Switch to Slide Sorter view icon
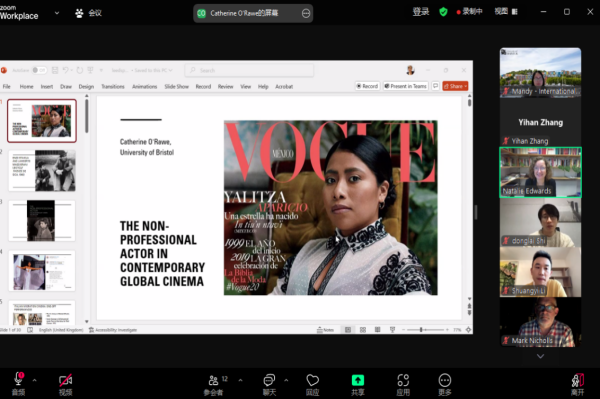This screenshot has height=399, width=600. 363,330
